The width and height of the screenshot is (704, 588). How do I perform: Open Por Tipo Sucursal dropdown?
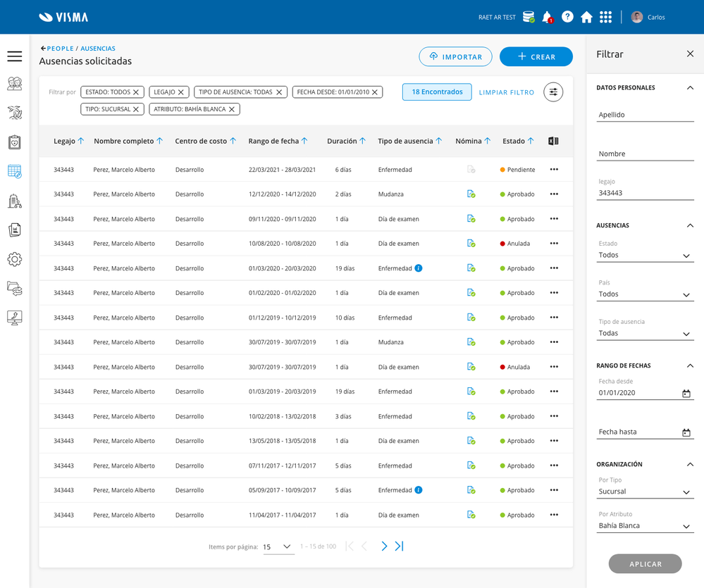pos(646,491)
